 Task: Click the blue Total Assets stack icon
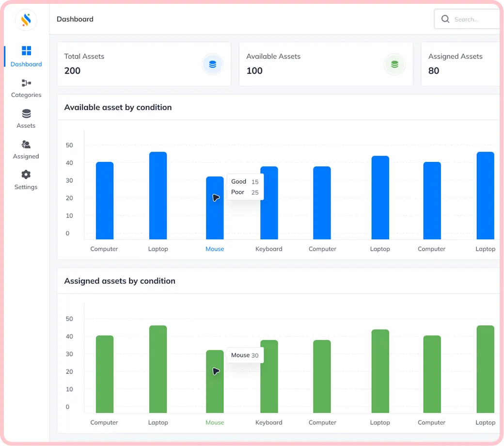[x=212, y=64]
